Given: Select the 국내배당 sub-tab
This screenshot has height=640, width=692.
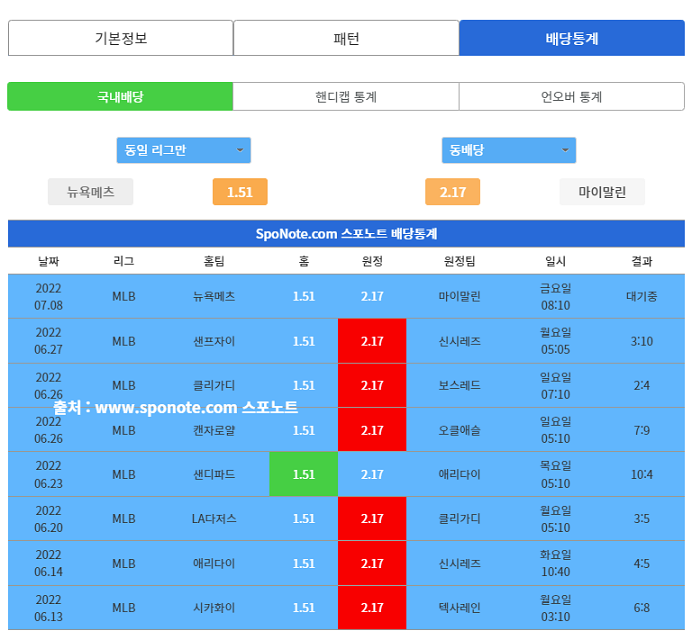Looking at the screenshot, I should (x=120, y=97).
